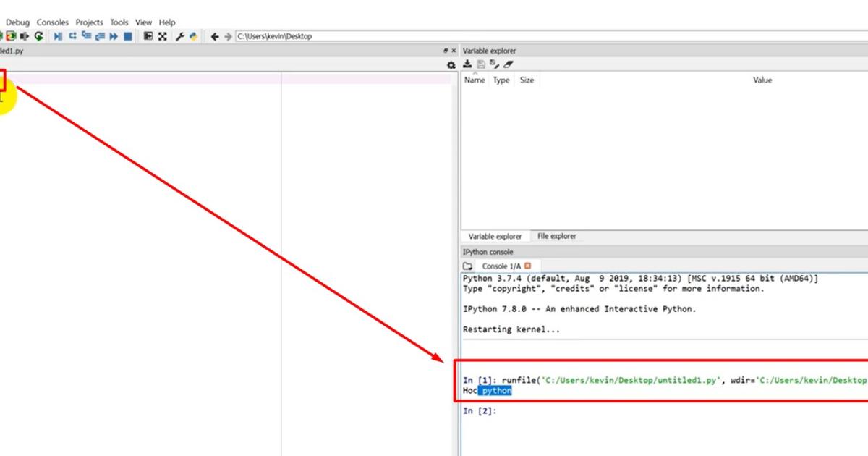Viewport: 868px width, 456px height.
Task: Switch to the File explorer tab
Action: point(557,237)
